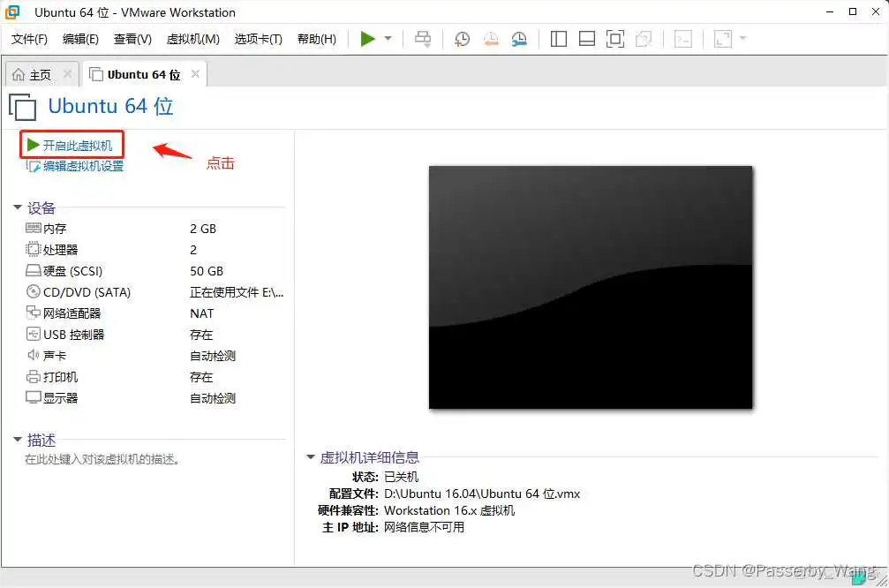
Task: Click 编辑虚拟机设置 link
Action: pos(75,166)
